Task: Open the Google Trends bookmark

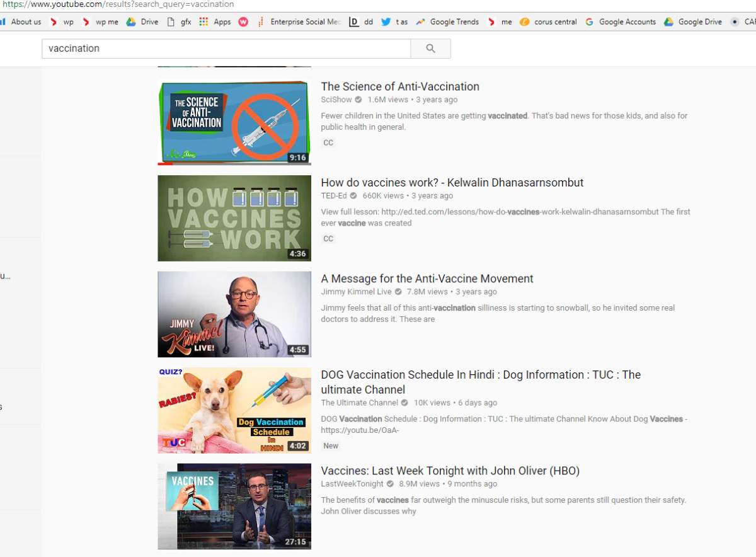Action: [x=447, y=21]
